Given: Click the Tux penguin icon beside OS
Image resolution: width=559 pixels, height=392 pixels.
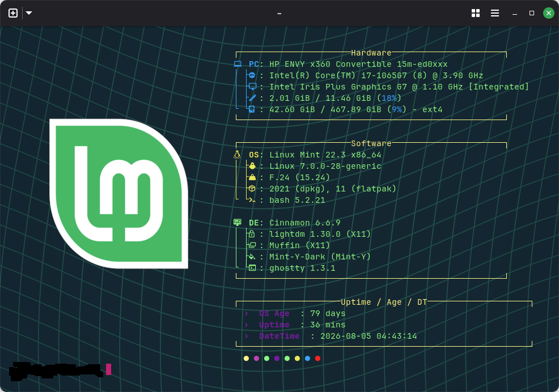Looking at the screenshot, I should (237, 154).
